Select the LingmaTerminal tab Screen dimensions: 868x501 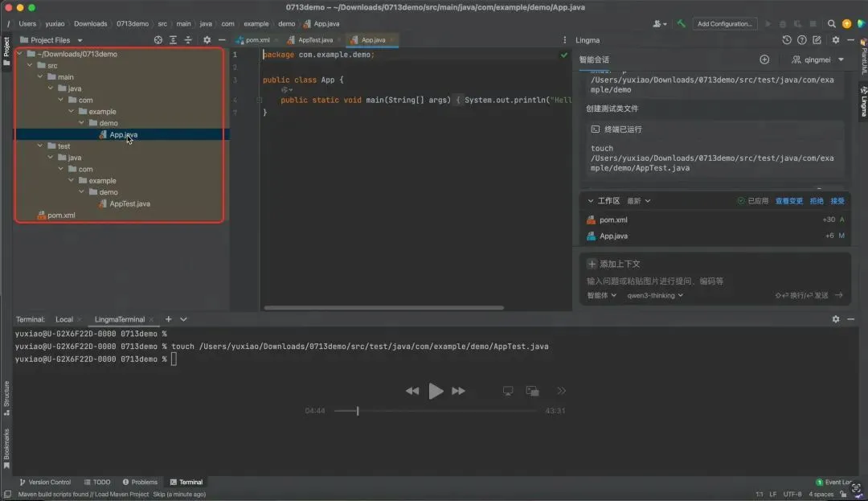(x=120, y=319)
